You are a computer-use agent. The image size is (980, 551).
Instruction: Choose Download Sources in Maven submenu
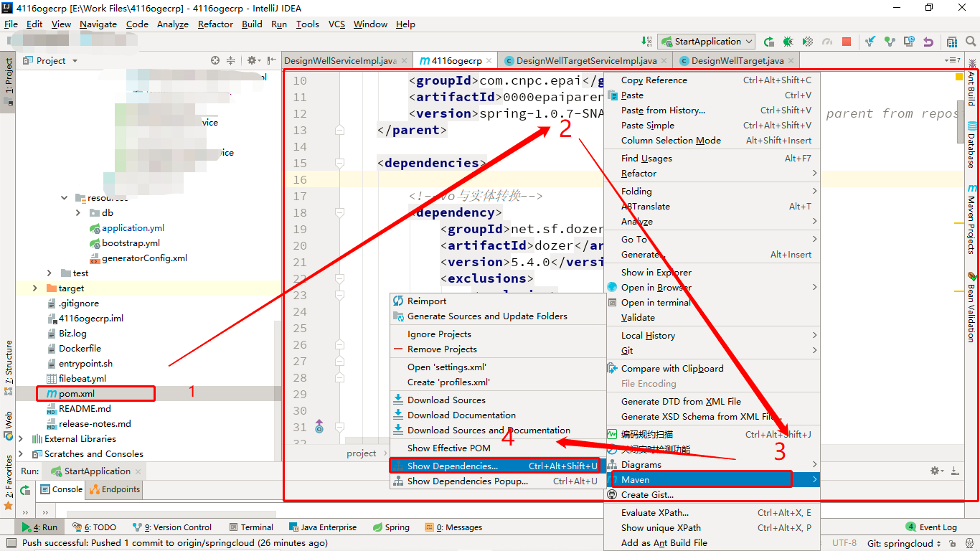[498, 400]
